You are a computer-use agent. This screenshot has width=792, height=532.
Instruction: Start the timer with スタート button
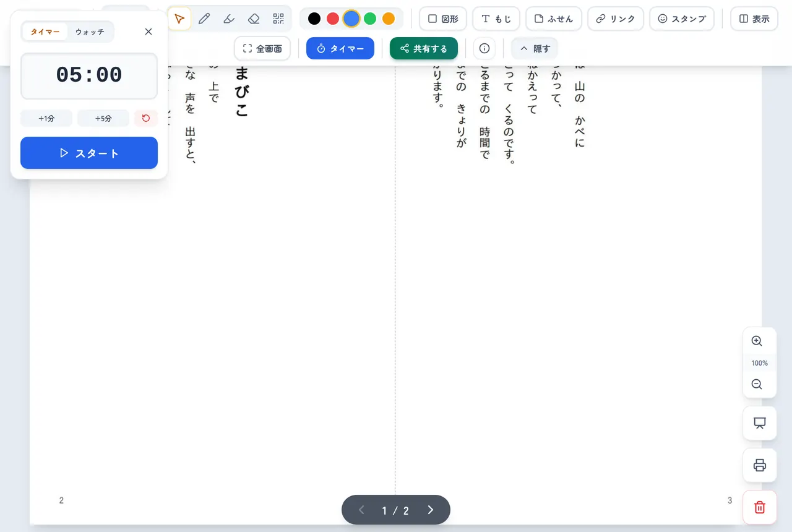pos(89,153)
